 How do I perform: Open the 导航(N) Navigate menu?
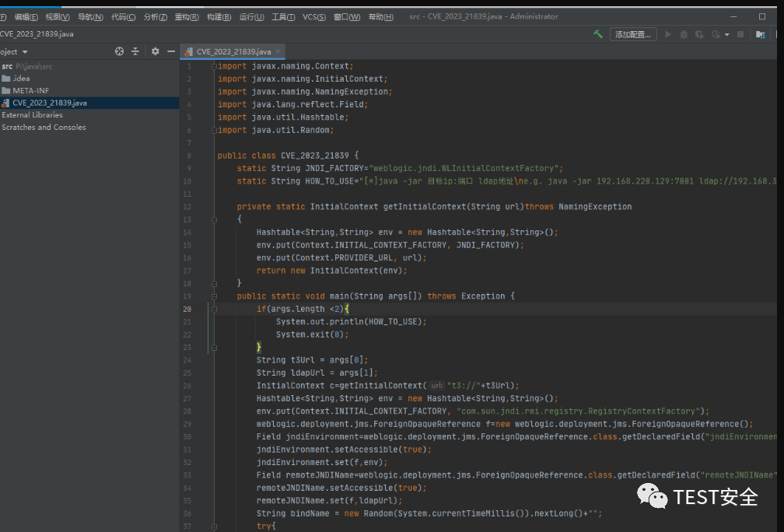[x=90, y=17]
